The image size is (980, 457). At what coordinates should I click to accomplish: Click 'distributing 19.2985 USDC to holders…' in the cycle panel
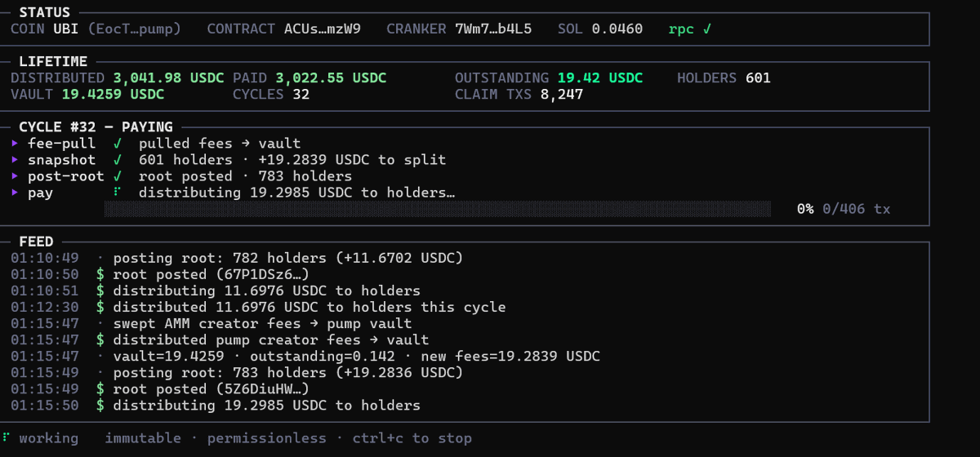[296, 193]
